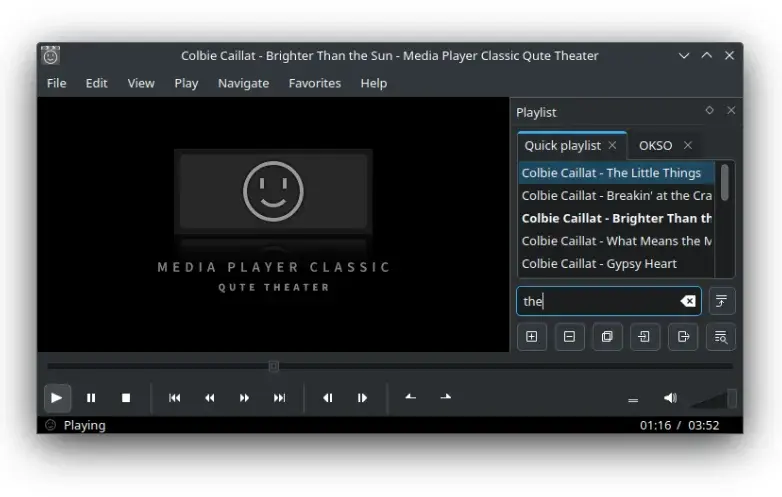The height and width of the screenshot is (497, 782).
Task: Pause the current track
Action: [91, 398]
